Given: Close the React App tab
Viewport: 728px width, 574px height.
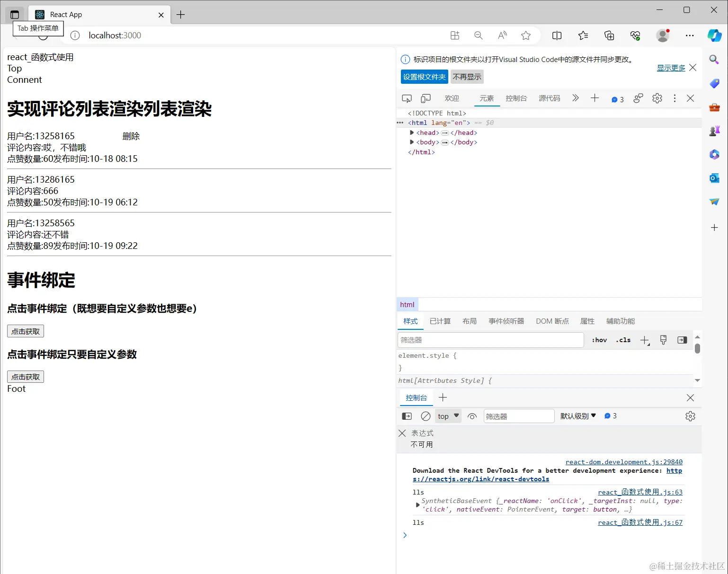Looking at the screenshot, I should [x=161, y=15].
